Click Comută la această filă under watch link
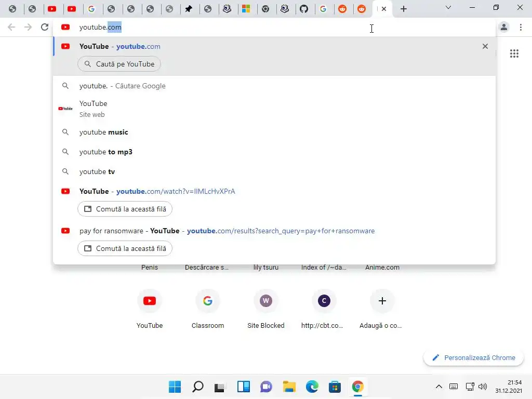This screenshot has width=532, height=399. pyautogui.click(x=125, y=209)
